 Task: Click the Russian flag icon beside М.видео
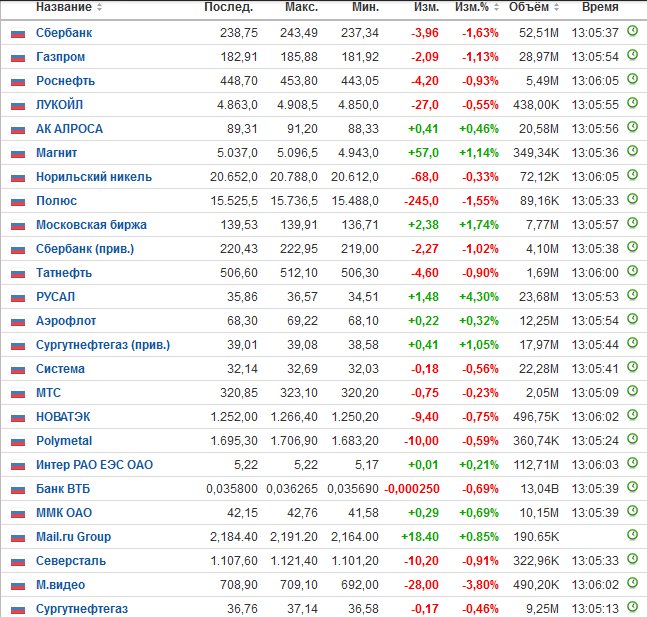[18, 586]
